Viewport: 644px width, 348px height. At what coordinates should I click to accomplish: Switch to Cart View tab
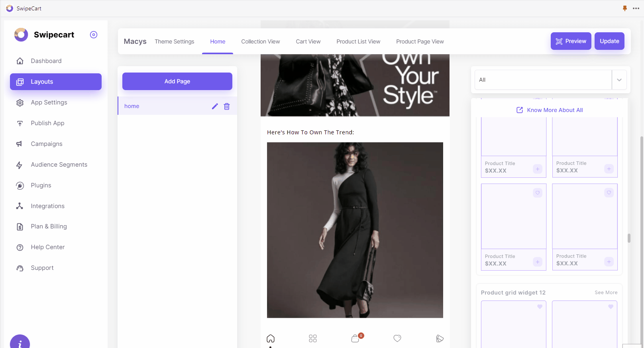[308, 41]
